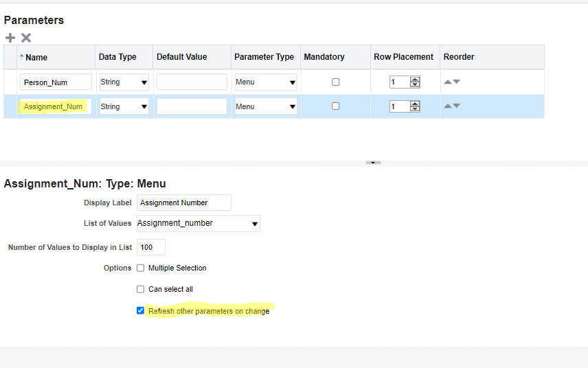588x368 pixels.
Task: Click the Default Value field for Person_Num
Action: 192,82
